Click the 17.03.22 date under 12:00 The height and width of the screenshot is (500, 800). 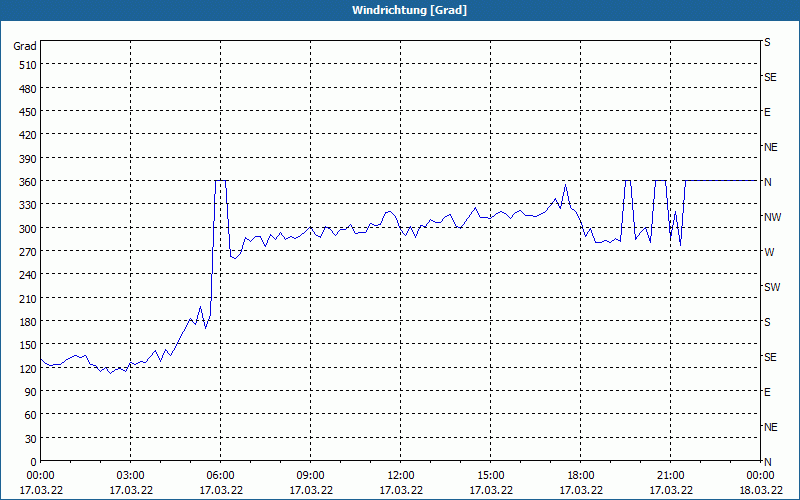(401, 490)
